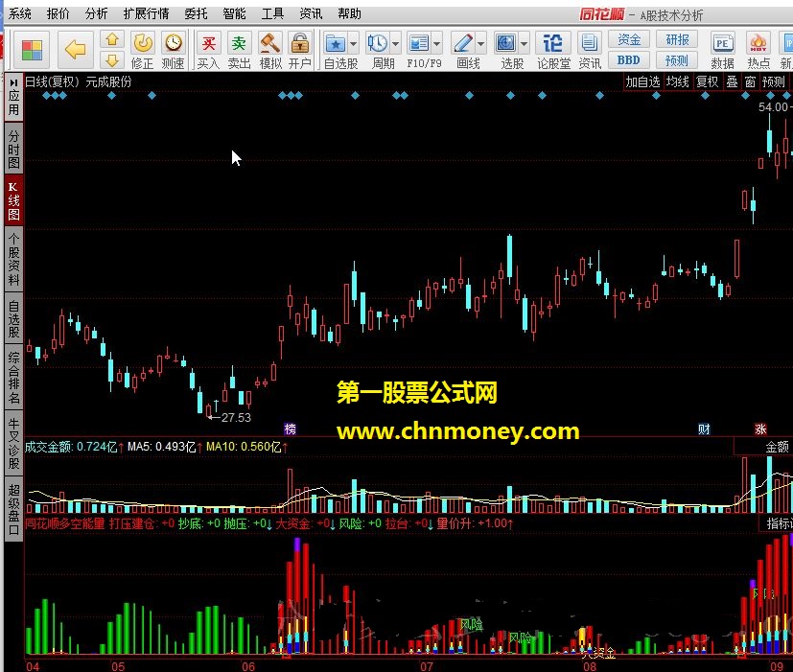This screenshot has width=793, height=672.
Task: Click the 卖出 sell button
Action: [239, 50]
